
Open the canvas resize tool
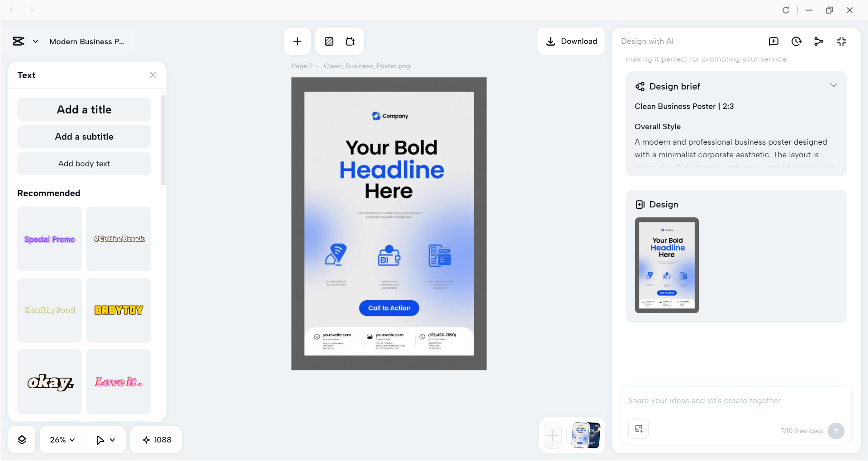point(351,42)
